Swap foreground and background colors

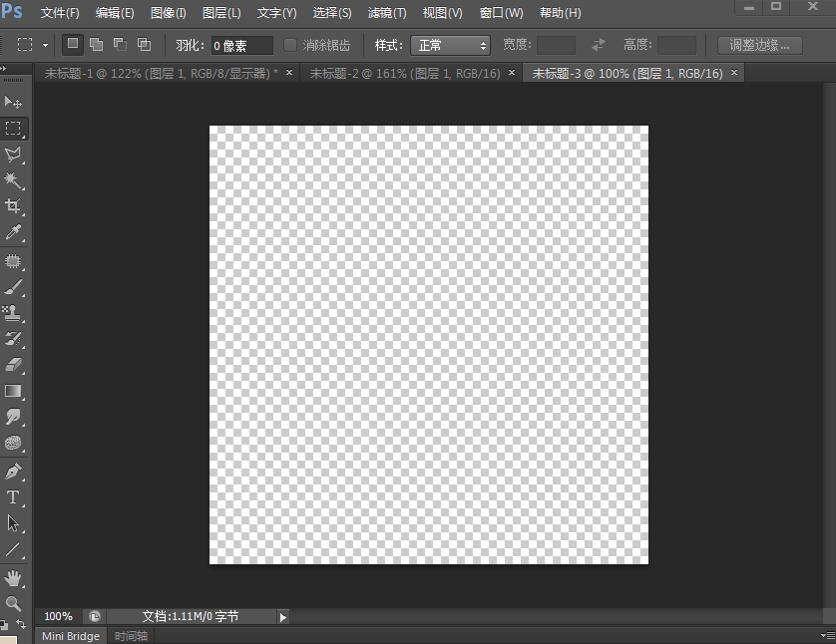(21, 624)
